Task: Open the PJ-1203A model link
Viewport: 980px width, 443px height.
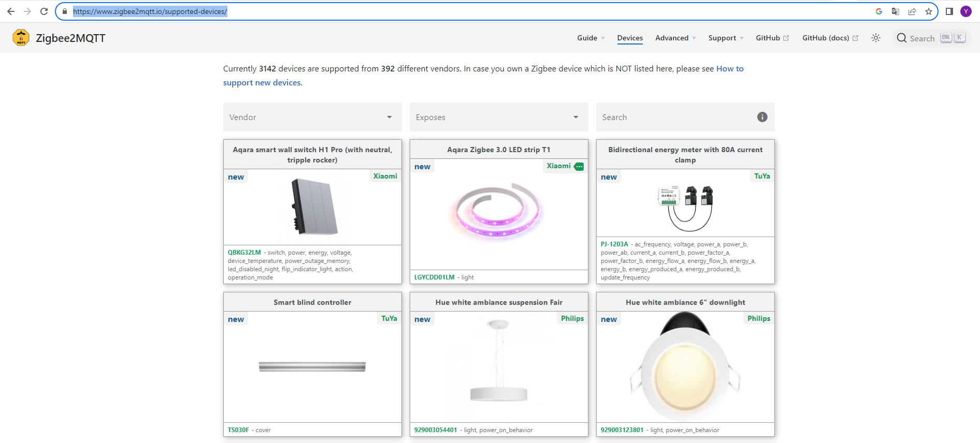Action: point(614,244)
